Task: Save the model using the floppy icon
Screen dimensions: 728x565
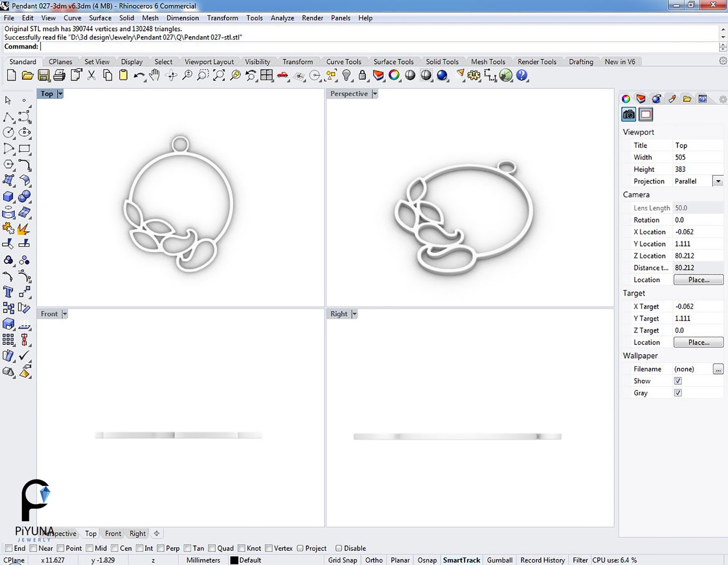Action: [x=43, y=75]
